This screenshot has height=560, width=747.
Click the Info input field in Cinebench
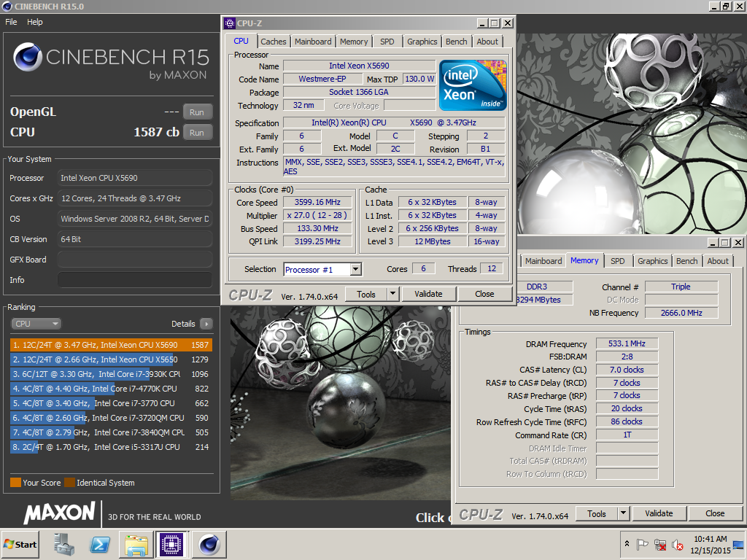pyautogui.click(x=135, y=280)
